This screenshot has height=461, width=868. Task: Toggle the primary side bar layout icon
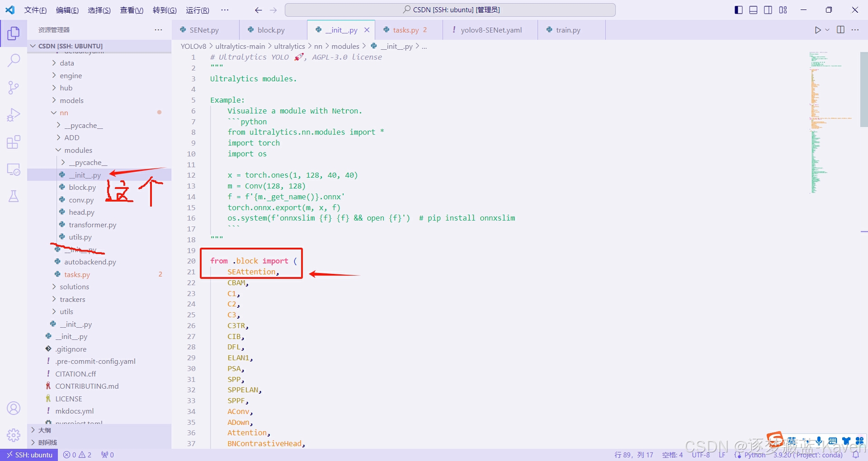pos(739,10)
